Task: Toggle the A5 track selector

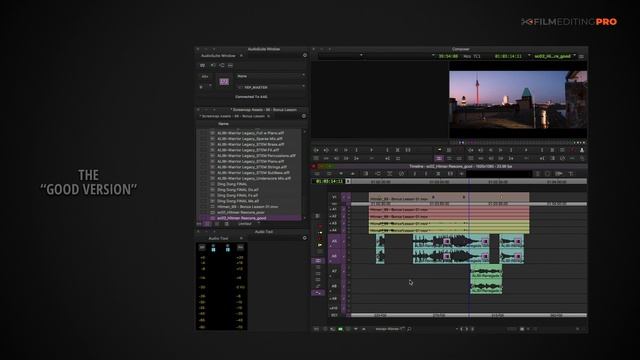Action: click(x=334, y=241)
